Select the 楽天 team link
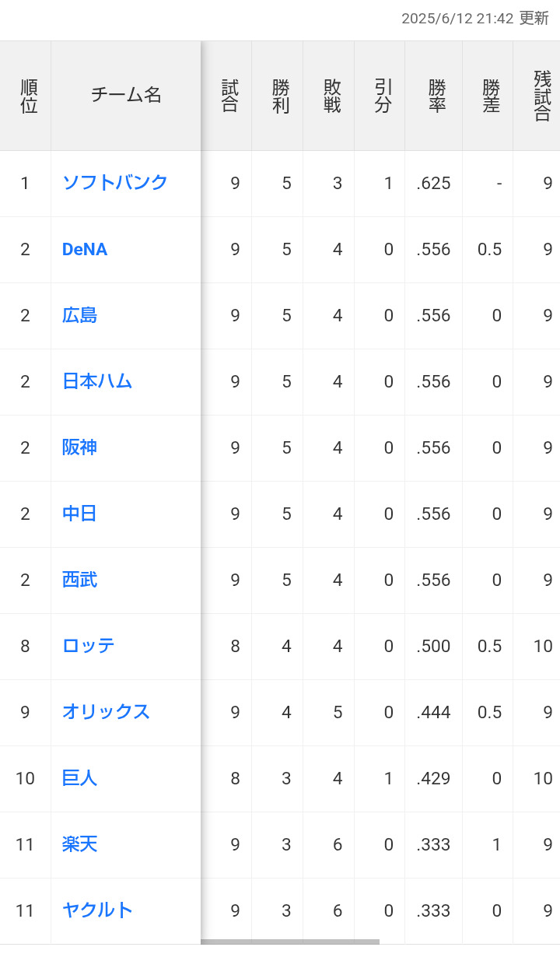The image size is (560, 954). 79,844
